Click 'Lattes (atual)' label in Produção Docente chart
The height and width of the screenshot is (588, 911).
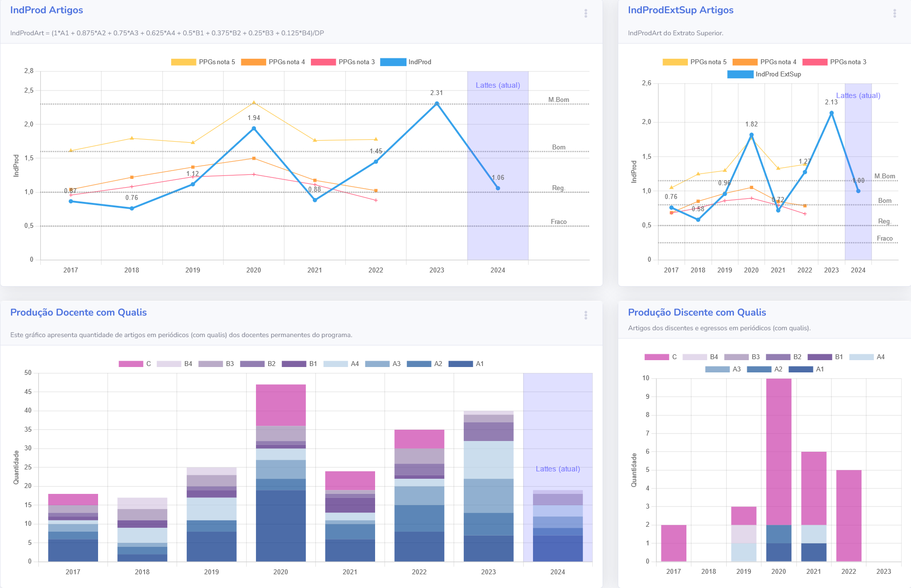[557, 469]
